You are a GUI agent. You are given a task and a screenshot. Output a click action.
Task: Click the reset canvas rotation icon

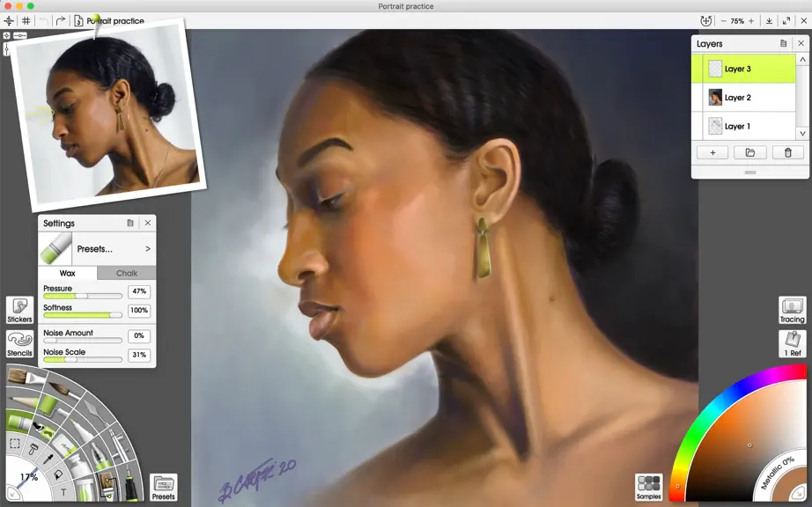pyautogui.click(x=705, y=21)
